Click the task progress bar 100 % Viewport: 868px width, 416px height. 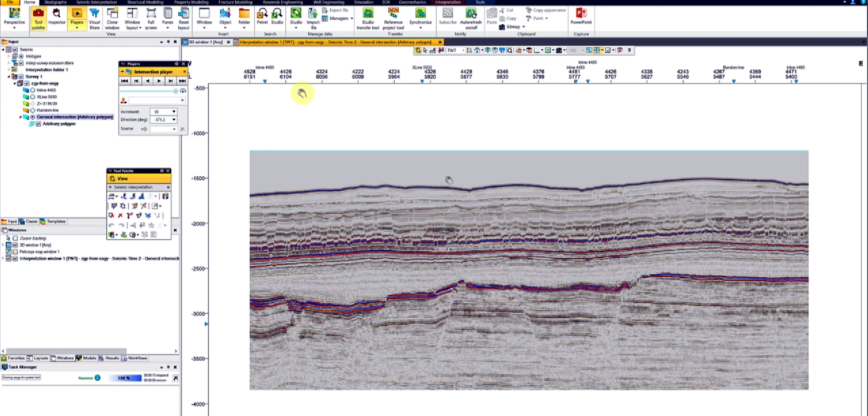coord(125,378)
